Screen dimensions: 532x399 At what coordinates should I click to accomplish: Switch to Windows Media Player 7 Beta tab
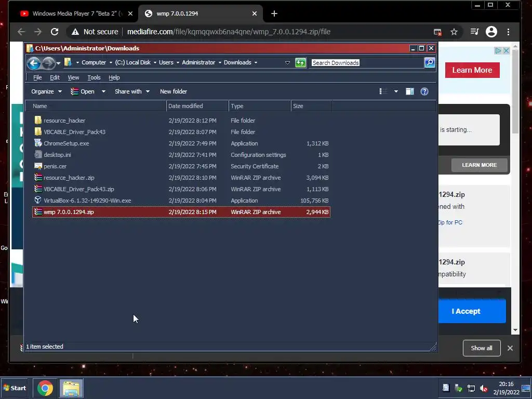tap(76, 14)
